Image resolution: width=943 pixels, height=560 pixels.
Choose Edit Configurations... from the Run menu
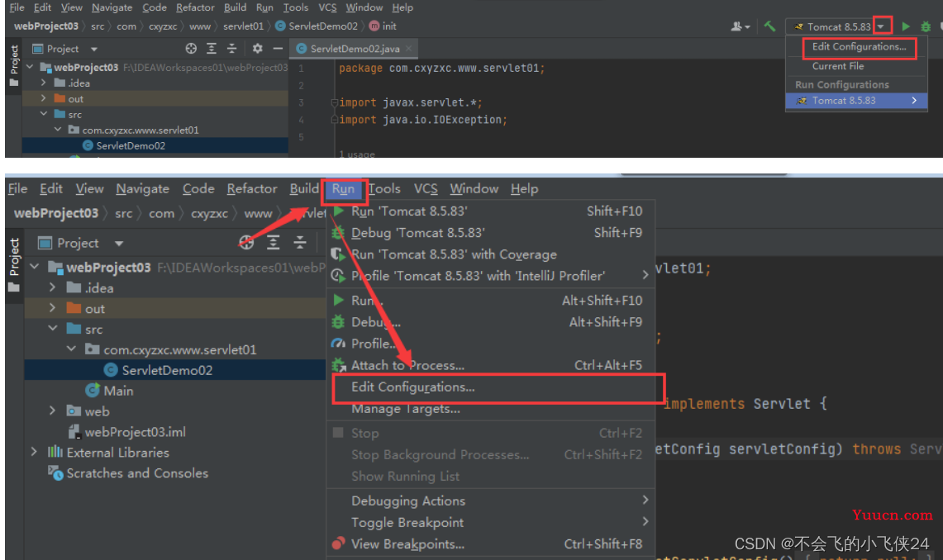[491, 387]
